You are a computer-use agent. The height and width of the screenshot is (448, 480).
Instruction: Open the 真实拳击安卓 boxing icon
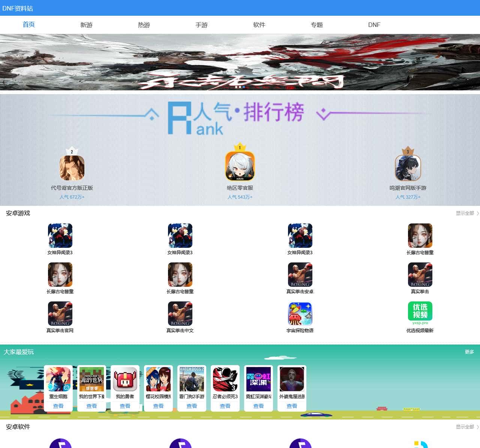[300, 274]
